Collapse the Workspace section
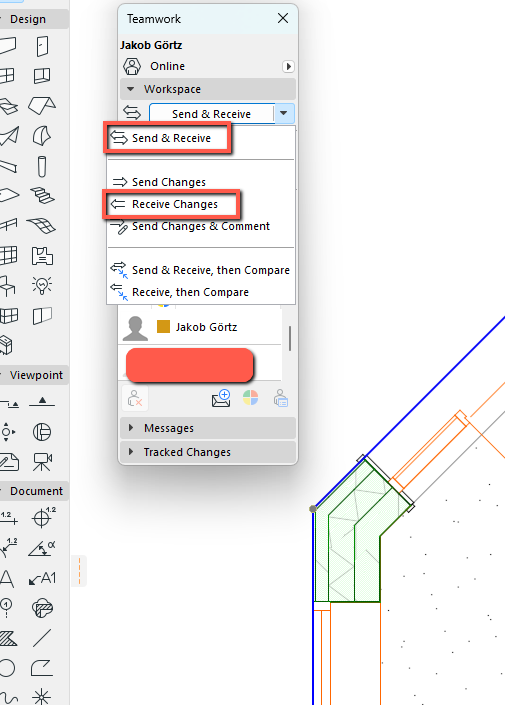 click(131, 89)
